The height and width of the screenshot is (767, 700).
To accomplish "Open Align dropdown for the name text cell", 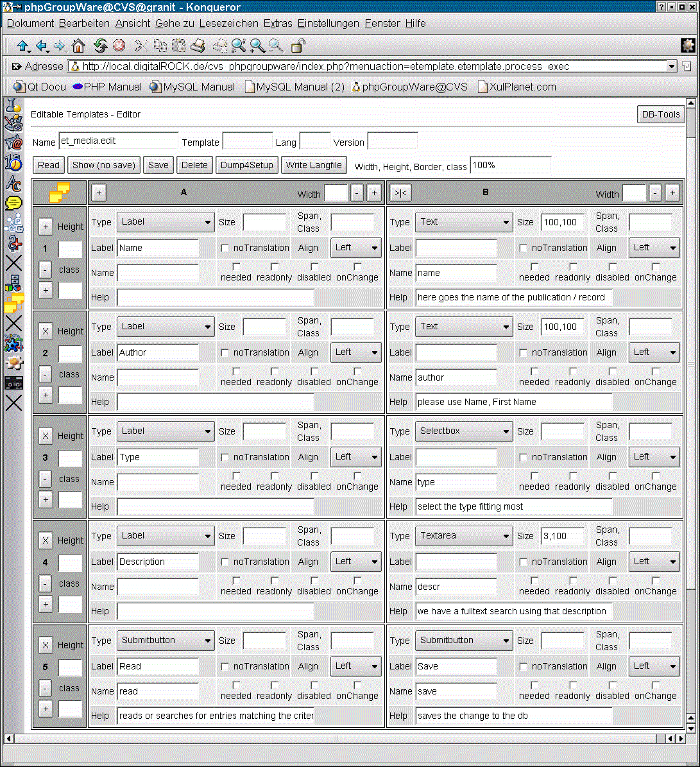I will (654, 248).
